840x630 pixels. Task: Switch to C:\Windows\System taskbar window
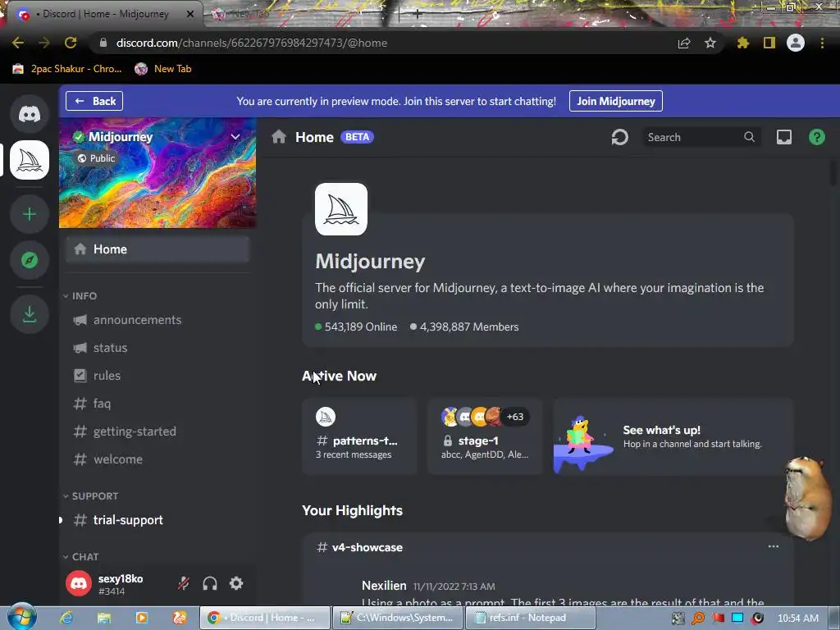398,618
